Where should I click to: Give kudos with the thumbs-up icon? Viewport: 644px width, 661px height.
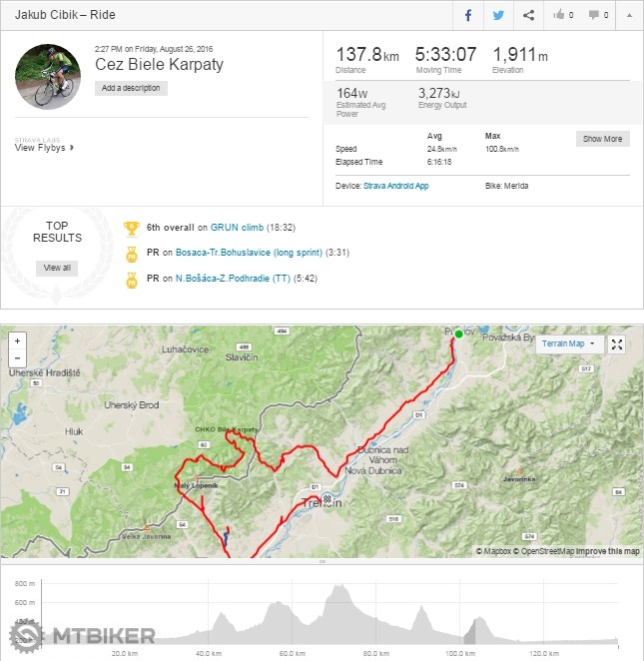coord(563,15)
